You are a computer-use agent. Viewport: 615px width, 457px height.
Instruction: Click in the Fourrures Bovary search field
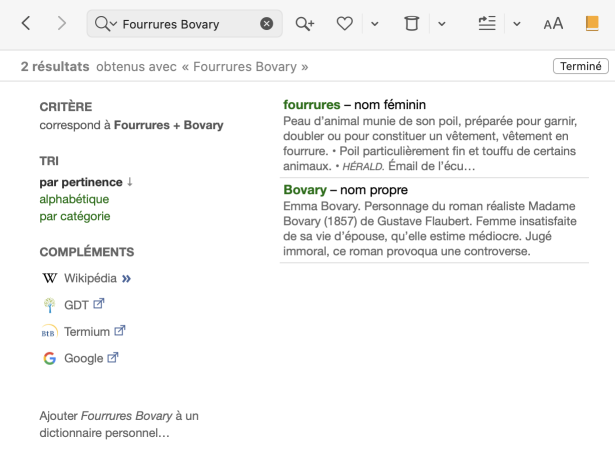(185, 24)
